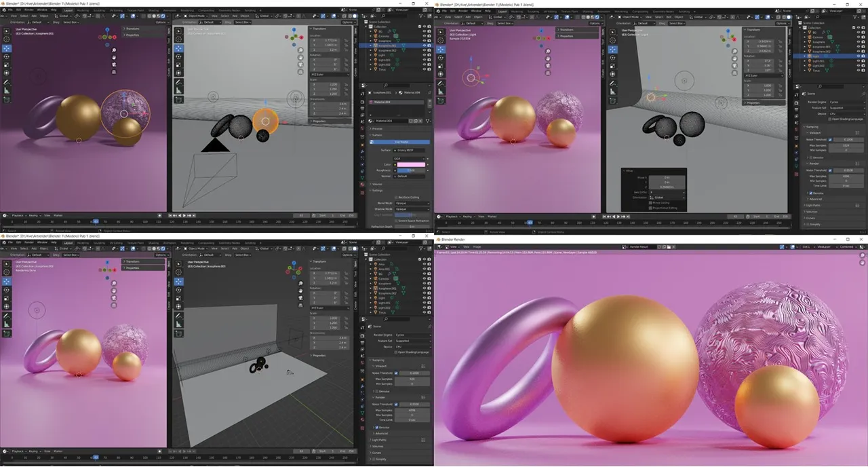This screenshot has width=868, height=467.
Task: Open Material properties tab icon in Material.004 window
Action: pos(362,185)
